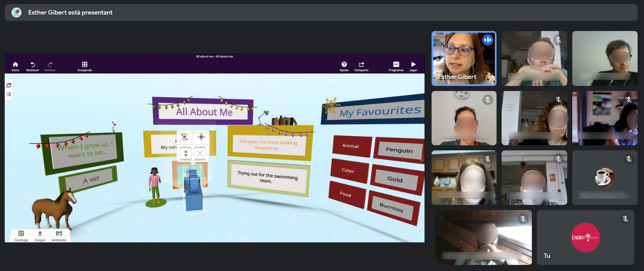Start the scene with Jugar
The image size is (644, 271).
tap(413, 66)
